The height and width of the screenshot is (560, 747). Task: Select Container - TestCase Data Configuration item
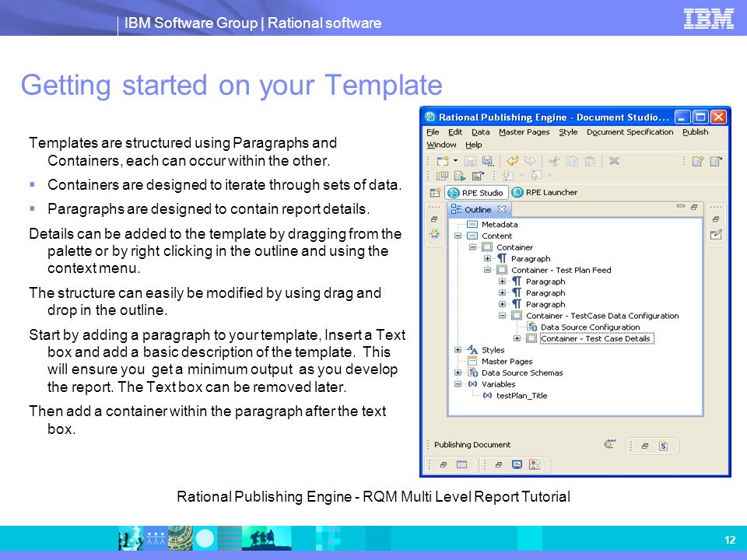tap(602, 316)
